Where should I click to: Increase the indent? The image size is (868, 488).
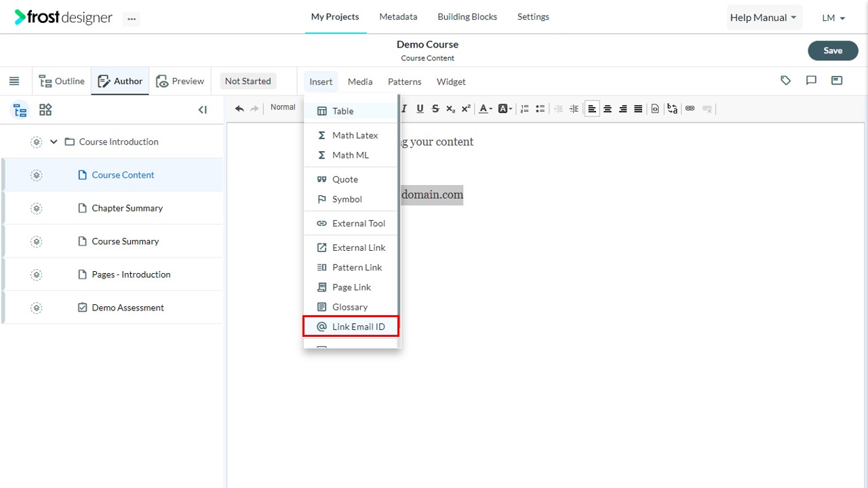(574, 108)
